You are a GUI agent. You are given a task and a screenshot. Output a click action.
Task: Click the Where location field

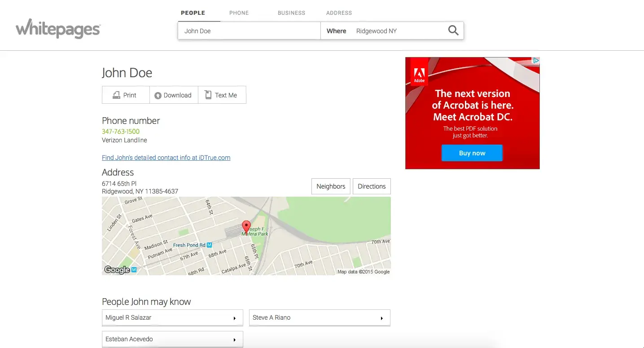click(397, 31)
